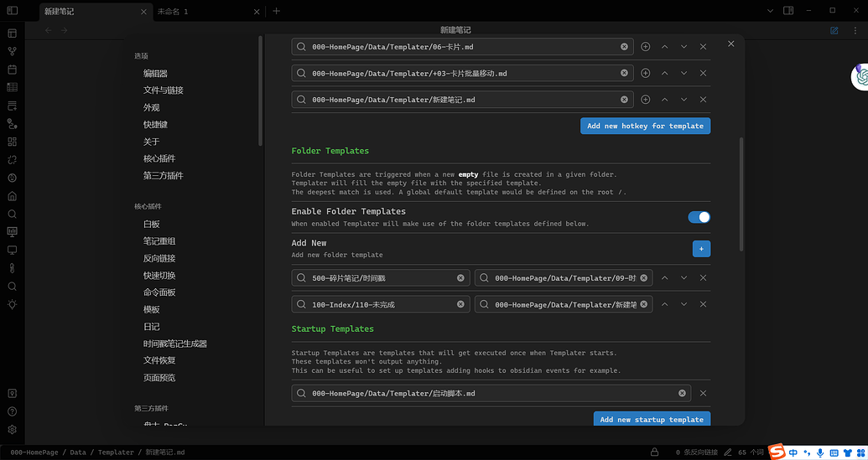Open Sogou input method S icon

(777, 452)
